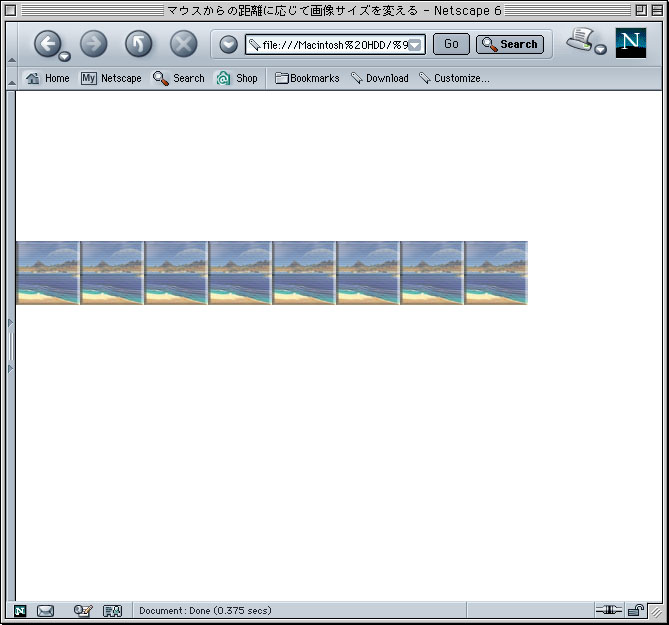
Task: Open the Navigator component in status bar
Action: click(x=20, y=611)
